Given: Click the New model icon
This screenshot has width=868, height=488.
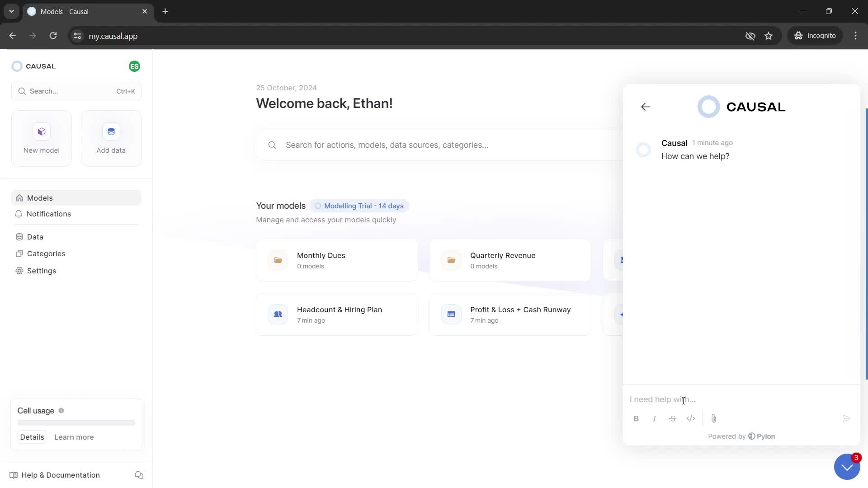Looking at the screenshot, I should point(41,131).
